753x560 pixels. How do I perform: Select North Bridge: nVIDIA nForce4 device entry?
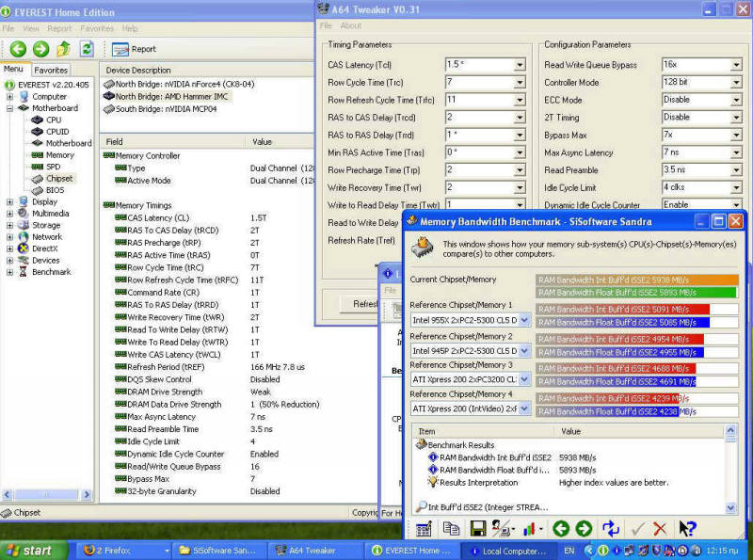[x=184, y=84]
